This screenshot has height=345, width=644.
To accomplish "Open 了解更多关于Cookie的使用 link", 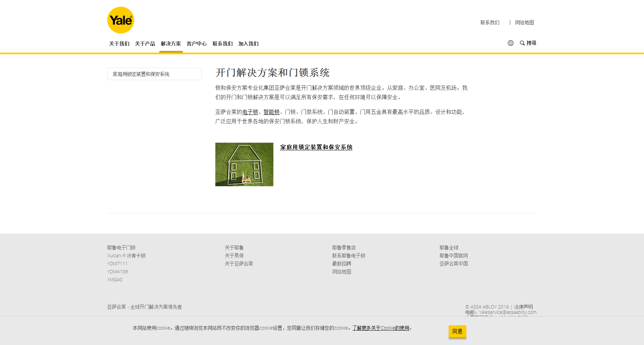I will pos(381,328).
